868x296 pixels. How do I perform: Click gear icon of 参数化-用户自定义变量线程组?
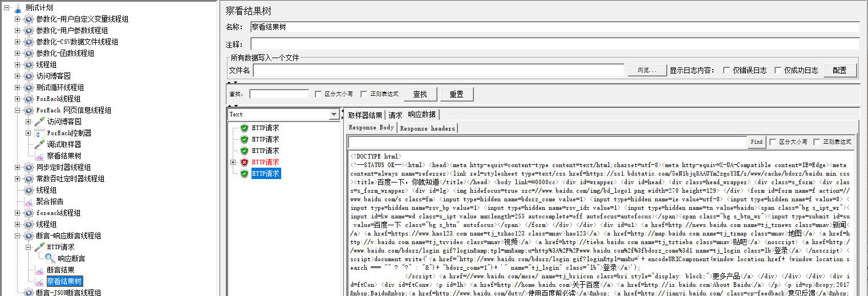[29, 19]
